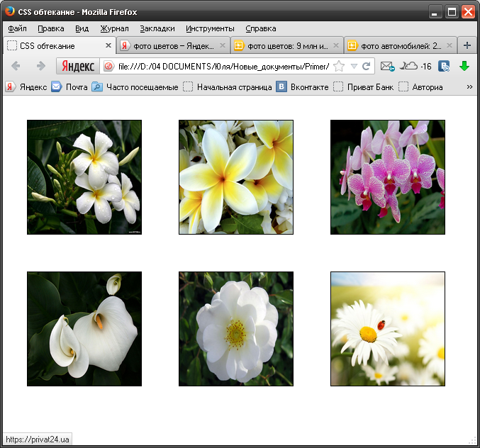This screenshot has width=480, height=448.
Task: Open the Yandex mail envelope toolbar icon
Action: [x=386, y=66]
